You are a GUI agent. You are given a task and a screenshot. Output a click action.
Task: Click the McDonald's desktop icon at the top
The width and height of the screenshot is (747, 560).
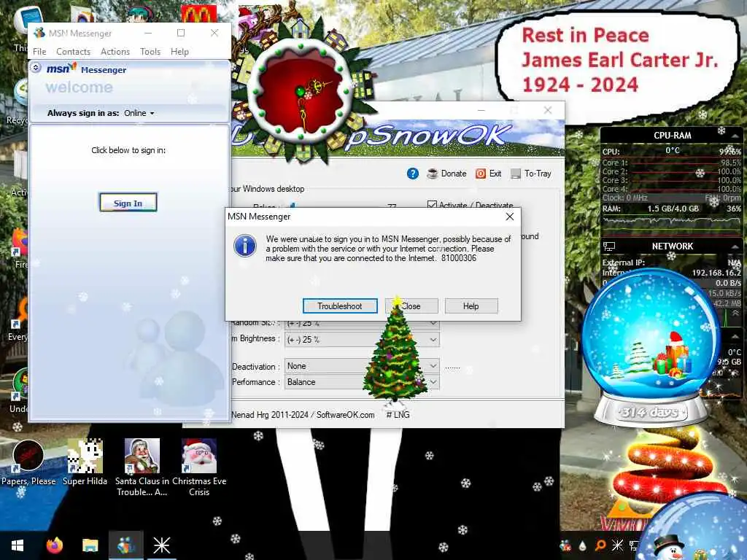[x=198, y=15]
